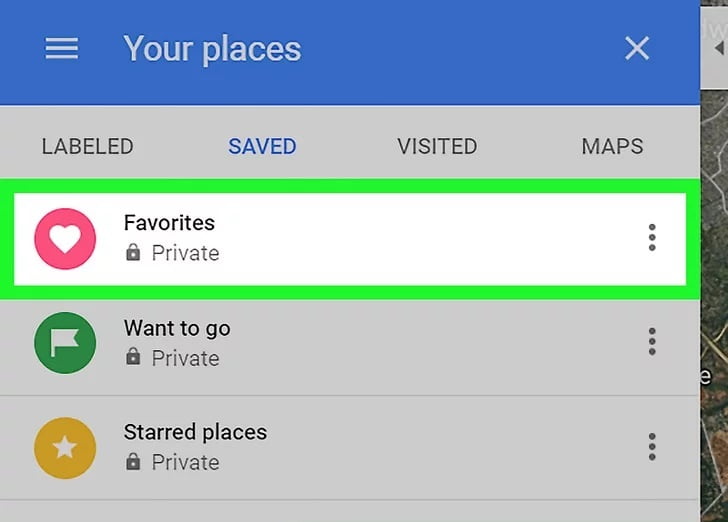Click the pink Favorites heart icon
This screenshot has width=728, height=522.
pyautogui.click(x=65, y=239)
